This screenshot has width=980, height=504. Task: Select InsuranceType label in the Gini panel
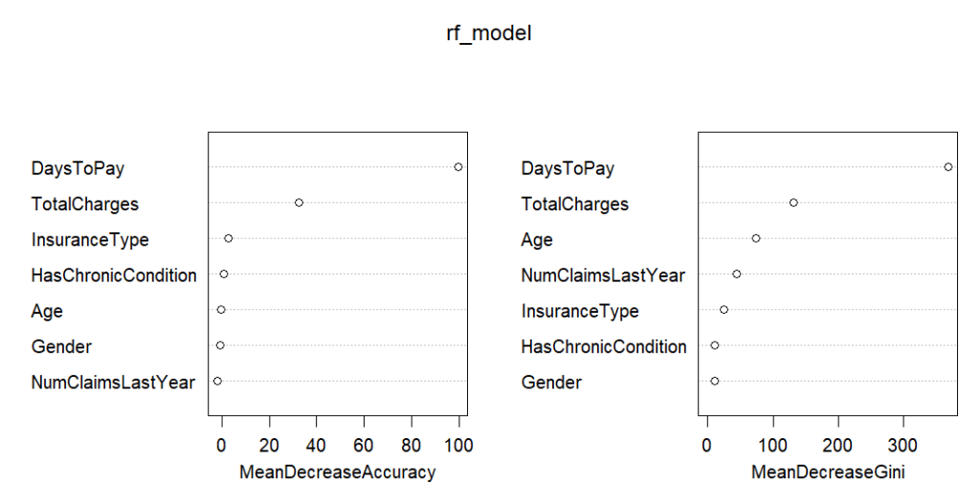click(579, 311)
